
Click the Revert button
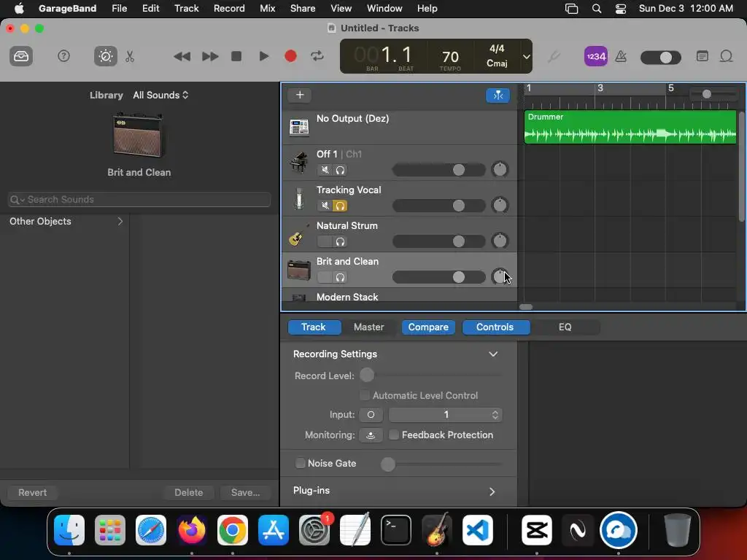point(32,492)
